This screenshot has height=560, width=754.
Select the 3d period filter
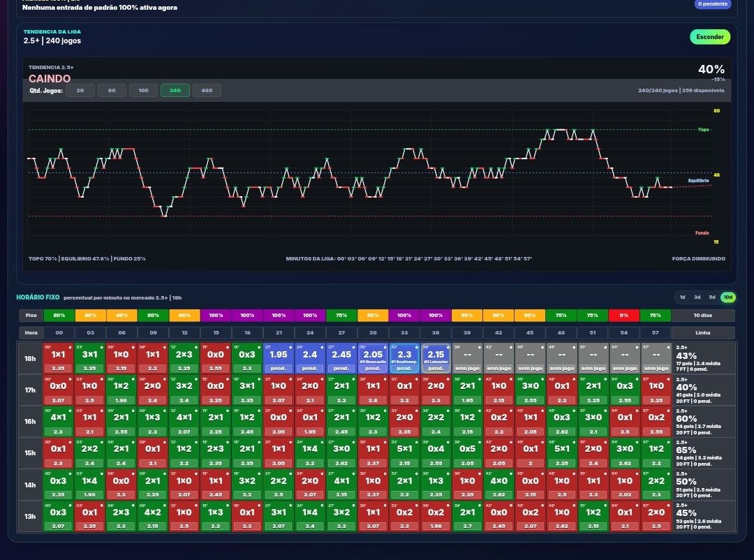[697, 297]
